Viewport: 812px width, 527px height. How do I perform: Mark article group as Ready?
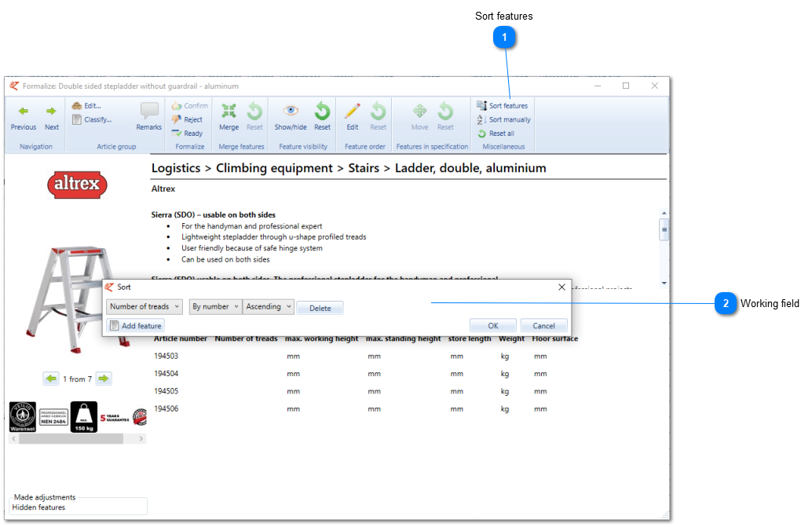coord(187,134)
